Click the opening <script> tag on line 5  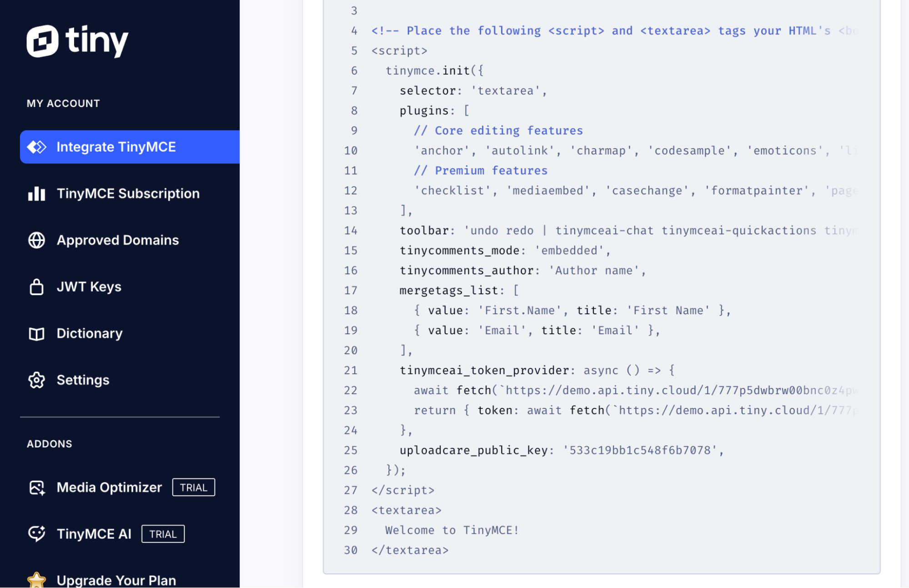[x=399, y=51]
